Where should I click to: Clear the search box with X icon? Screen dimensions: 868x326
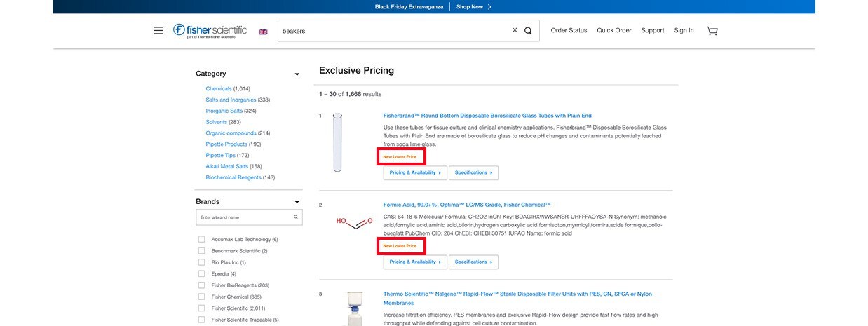pyautogui.click(x=515, y=30)
